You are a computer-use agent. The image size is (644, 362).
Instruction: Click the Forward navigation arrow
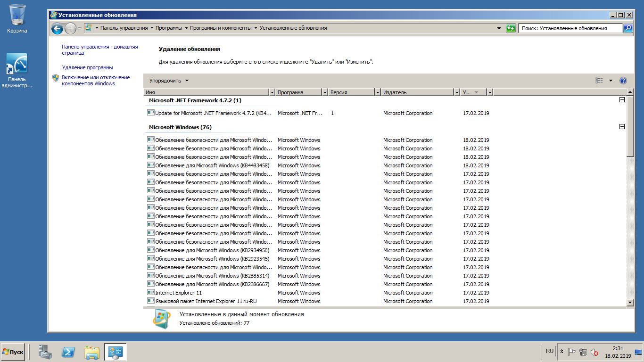coord(70,29)
